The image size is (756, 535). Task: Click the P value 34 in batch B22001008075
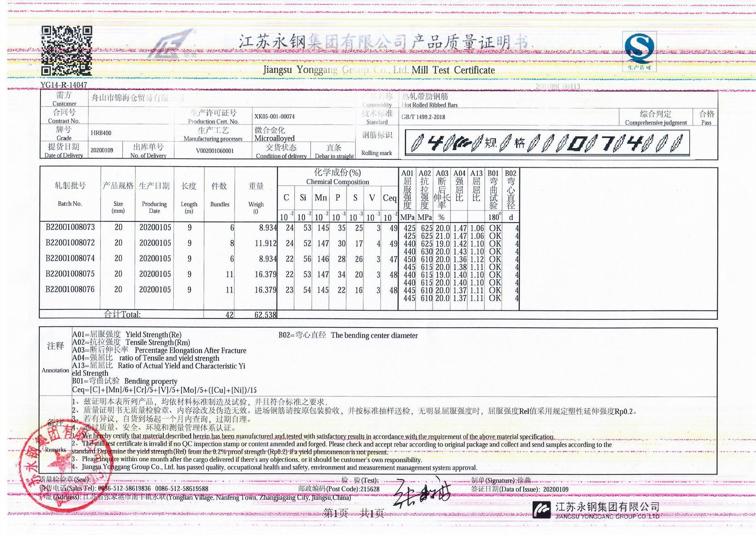click(x=341, y=275)
